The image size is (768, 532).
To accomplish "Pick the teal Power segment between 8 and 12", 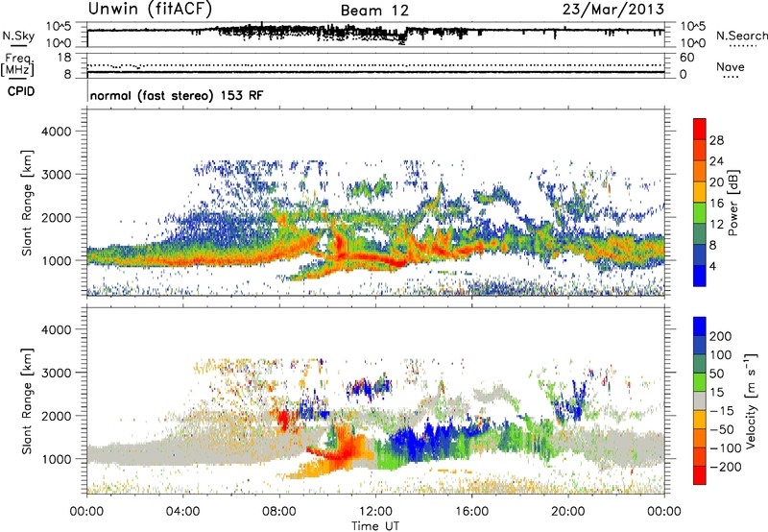I will [700, 234].
